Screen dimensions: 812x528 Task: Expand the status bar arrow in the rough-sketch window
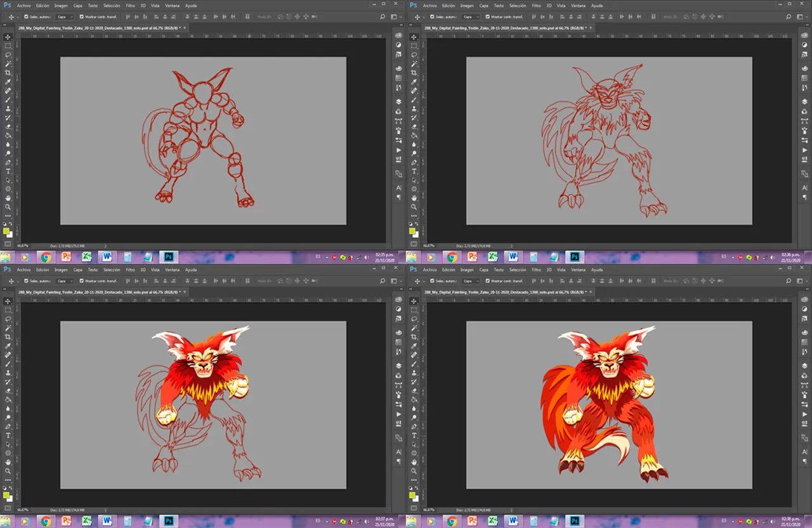click(105, 245)
